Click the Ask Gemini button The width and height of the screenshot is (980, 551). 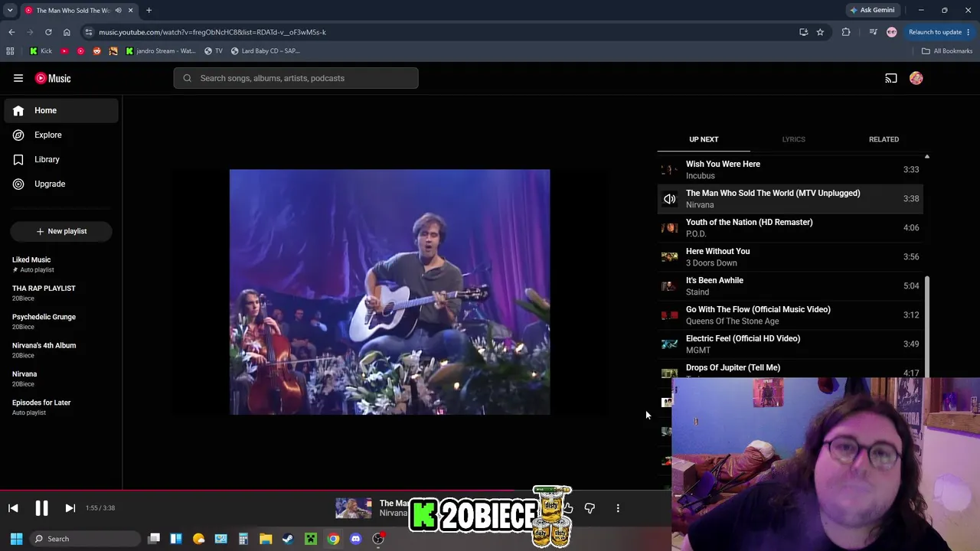[x=872, y=10]
